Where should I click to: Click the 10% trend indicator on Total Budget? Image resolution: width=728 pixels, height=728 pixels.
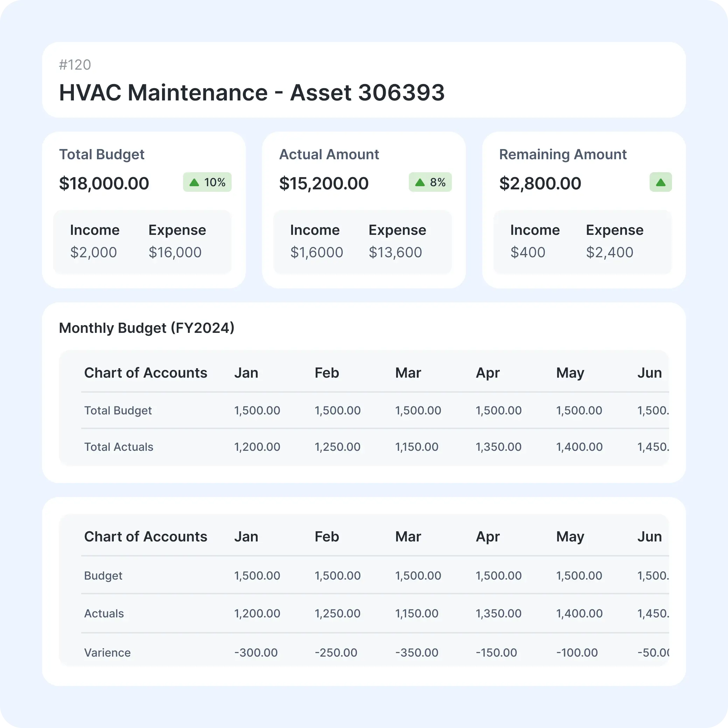pyautogui.click(x=207, y=182)
